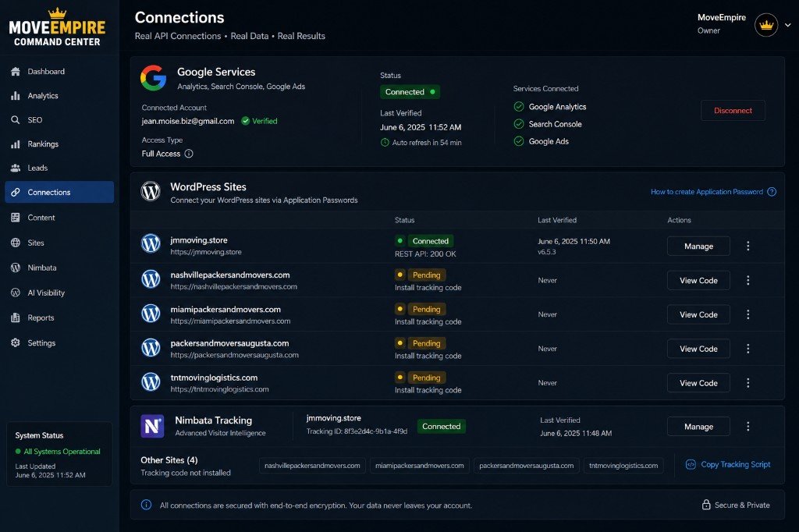Click the miamipackersandmovers.com WordPress icon
Image resolution: width=799 pixels, height=532 pixels.
tap(151, 313)
